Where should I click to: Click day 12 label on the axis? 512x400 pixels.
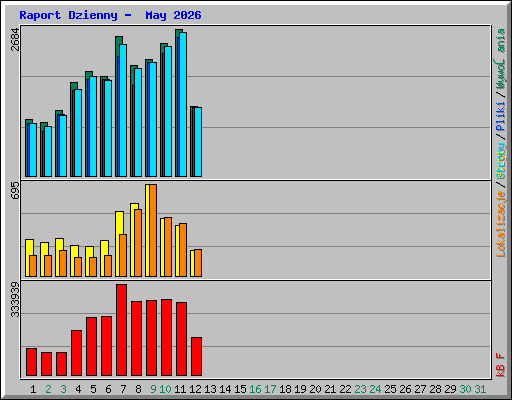coord(195,389)
